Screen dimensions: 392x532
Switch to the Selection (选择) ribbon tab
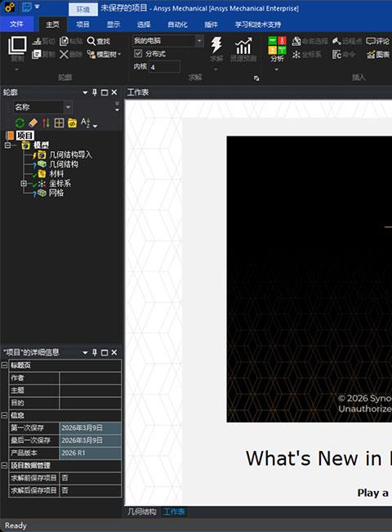[x=144, y=25]
